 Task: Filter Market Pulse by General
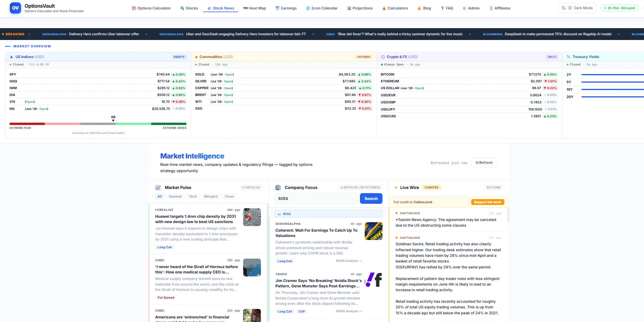coord(175,196)
